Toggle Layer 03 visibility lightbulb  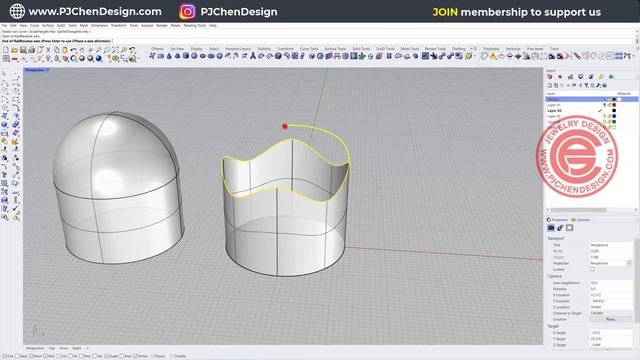604,116
